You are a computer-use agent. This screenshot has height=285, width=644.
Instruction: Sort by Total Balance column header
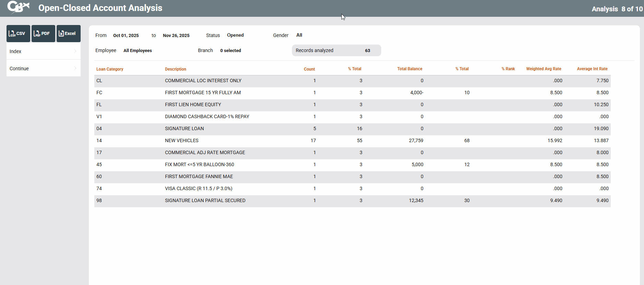click(x=410, y=69)
